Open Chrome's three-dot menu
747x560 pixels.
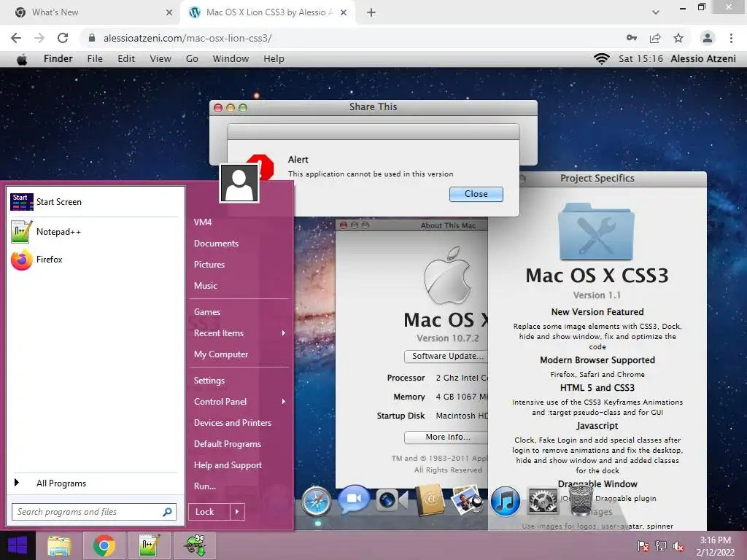point(731,38)
